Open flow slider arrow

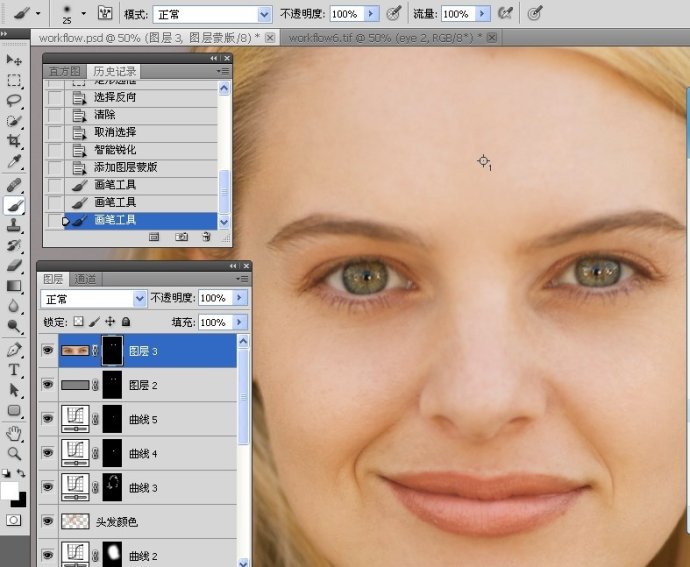[x=483, y=14]
